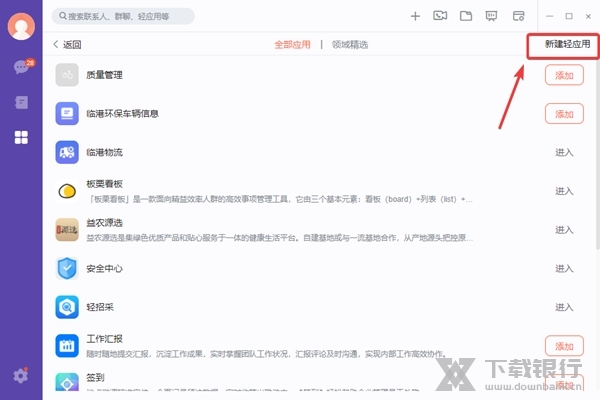600x400 pixels.
Task: Click the 签到 app icon
Action: (x=67, y=382)
